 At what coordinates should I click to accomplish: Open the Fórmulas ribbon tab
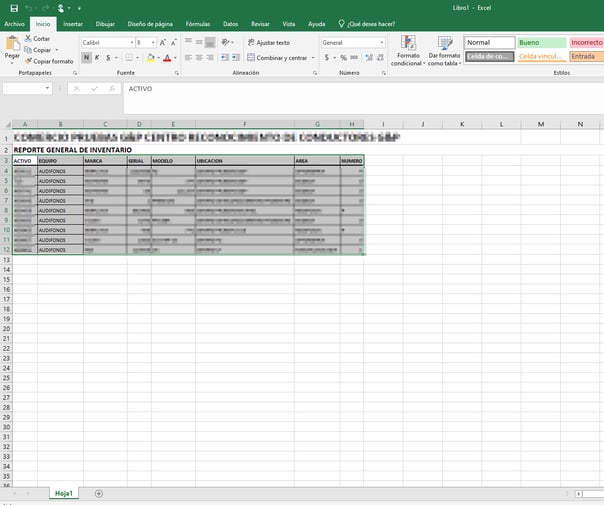point(198,22)
